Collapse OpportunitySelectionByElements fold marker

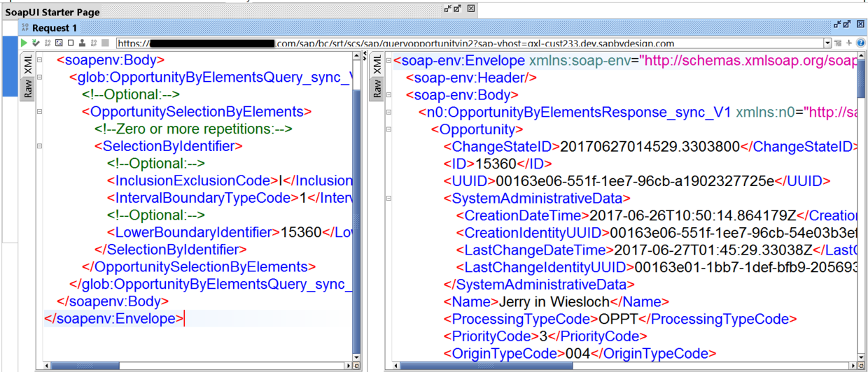pyautogui.click(x=40, y=112)
